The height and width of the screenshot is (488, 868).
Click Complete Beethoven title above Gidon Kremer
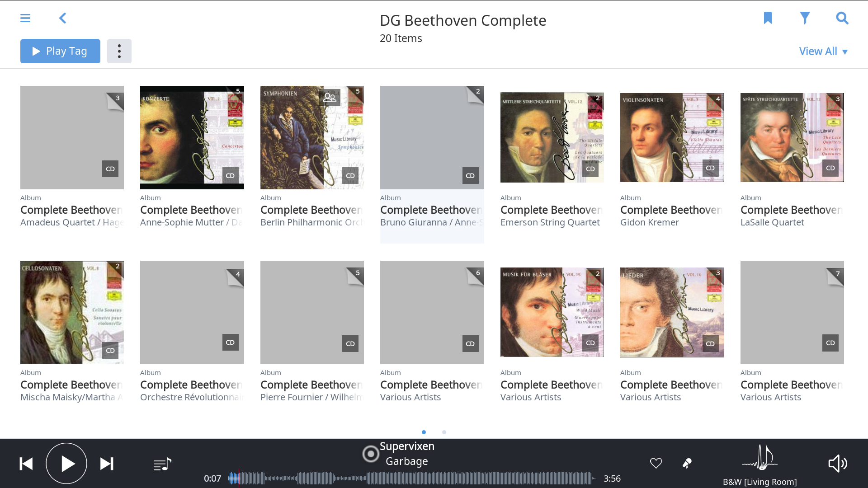[671, 210]
